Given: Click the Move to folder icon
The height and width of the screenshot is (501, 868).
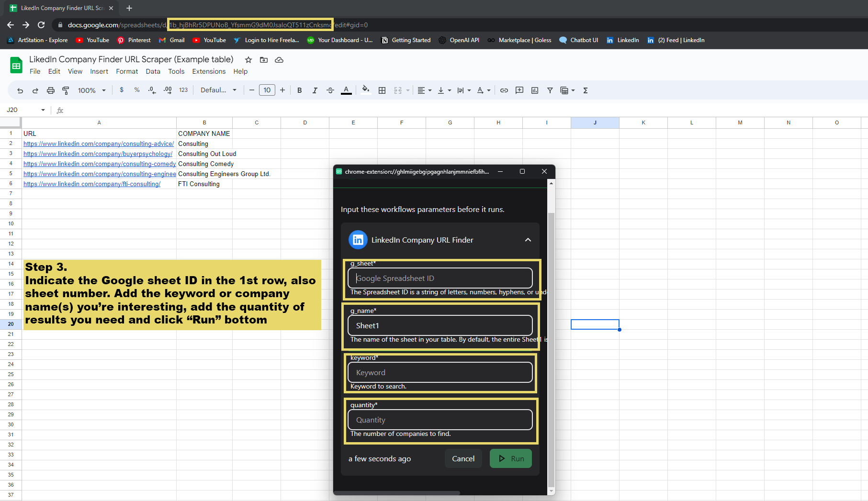Looking at the screenshot, I should coord(264,60).
